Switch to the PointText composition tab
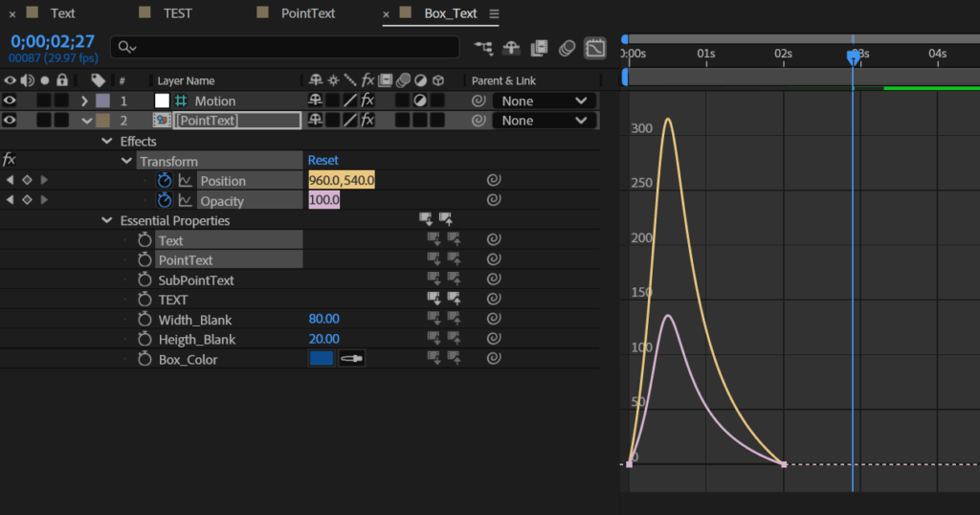Image resolution: width=980 pixels, height=515 pixels. click(308, 13)
